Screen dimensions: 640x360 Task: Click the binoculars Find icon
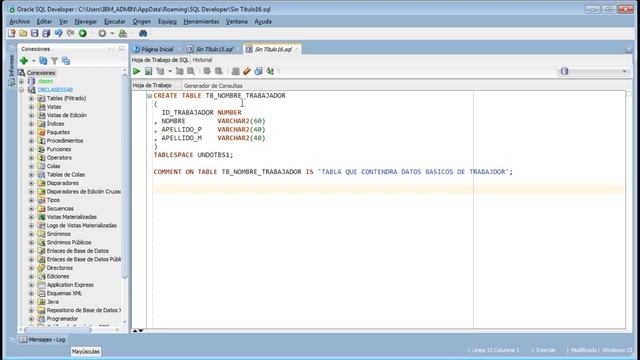point(143,33)
